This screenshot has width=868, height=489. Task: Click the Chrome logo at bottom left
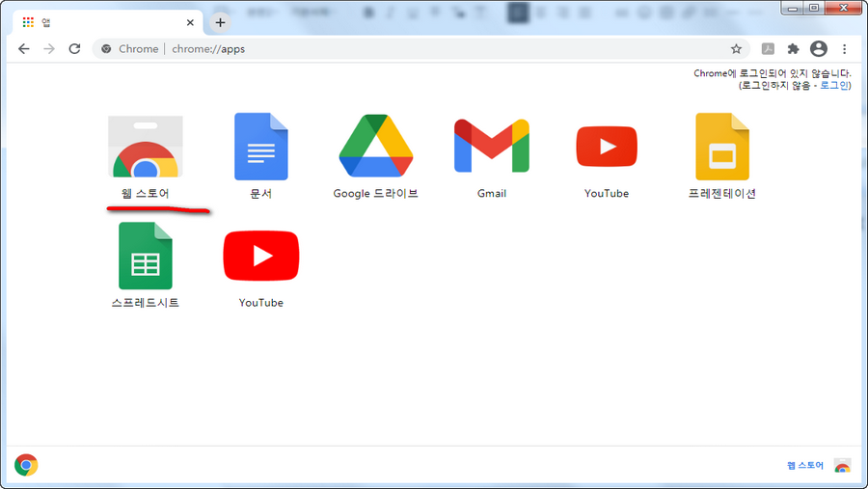(26, 465)
